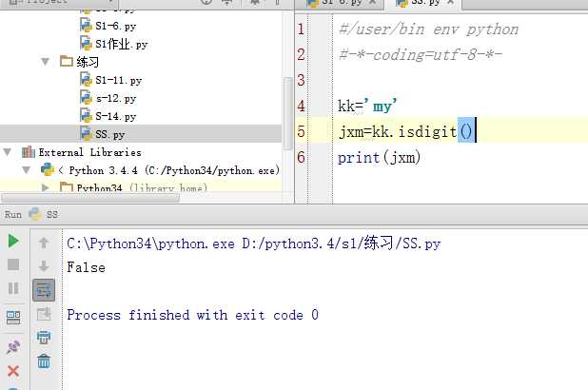Collapse the Python 3.4.4 interpreter arrow

(27, 170)
